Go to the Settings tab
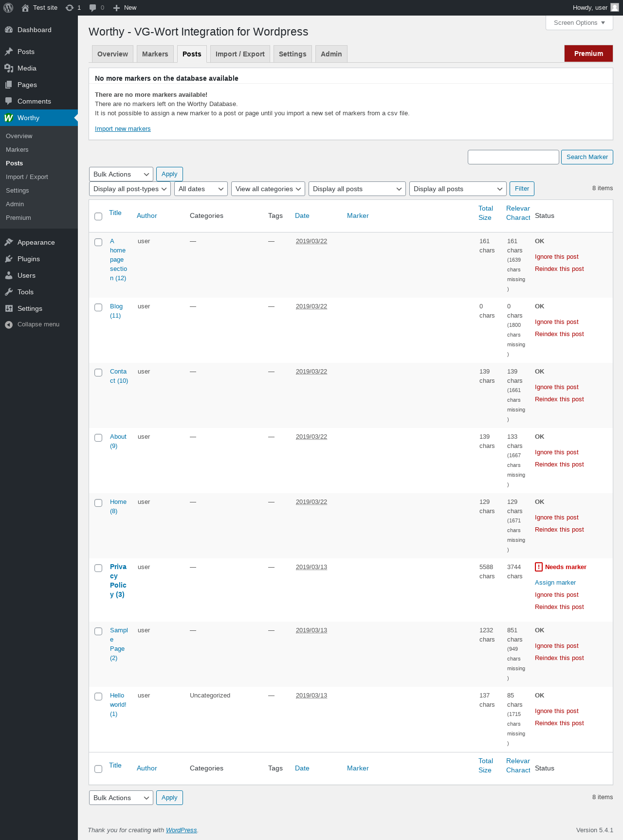623x840 pixels. (x=293, y=54)
